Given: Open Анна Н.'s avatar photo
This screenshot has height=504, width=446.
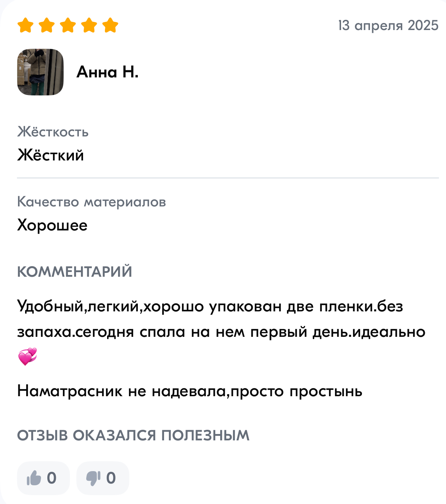Looking at the screenshot, I should 40,72.
